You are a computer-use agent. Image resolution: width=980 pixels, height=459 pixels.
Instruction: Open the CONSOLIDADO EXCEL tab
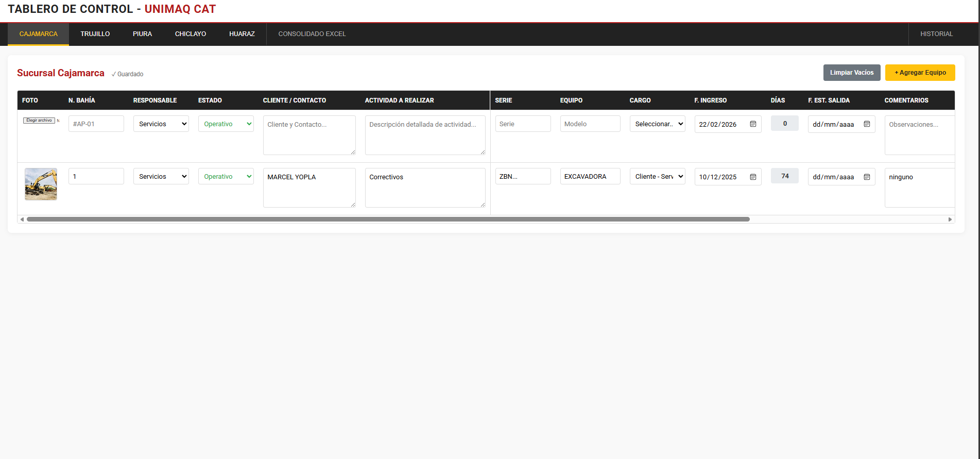(312, 34)
